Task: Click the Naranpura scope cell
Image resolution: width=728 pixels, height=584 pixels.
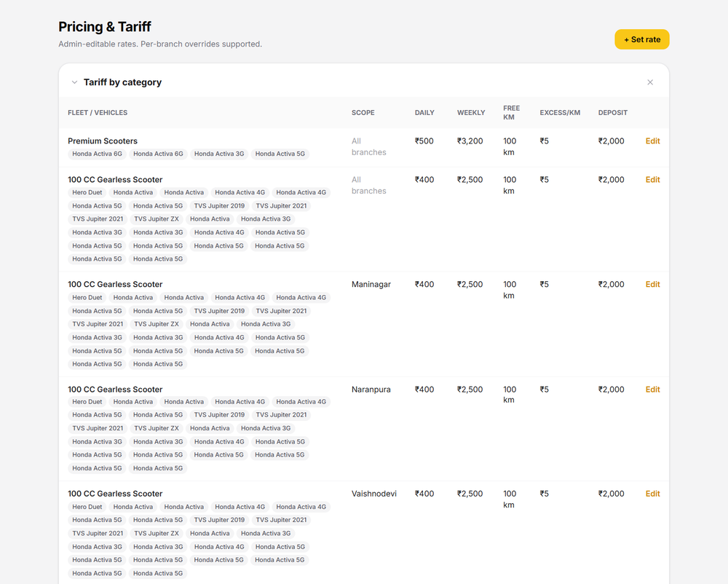Action: 371,390
